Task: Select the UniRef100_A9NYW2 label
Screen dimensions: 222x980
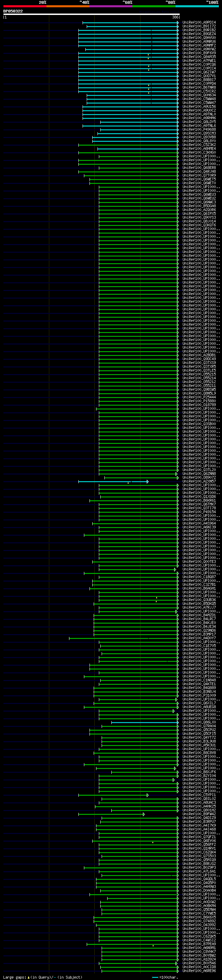Action: (x=199, y=49)
